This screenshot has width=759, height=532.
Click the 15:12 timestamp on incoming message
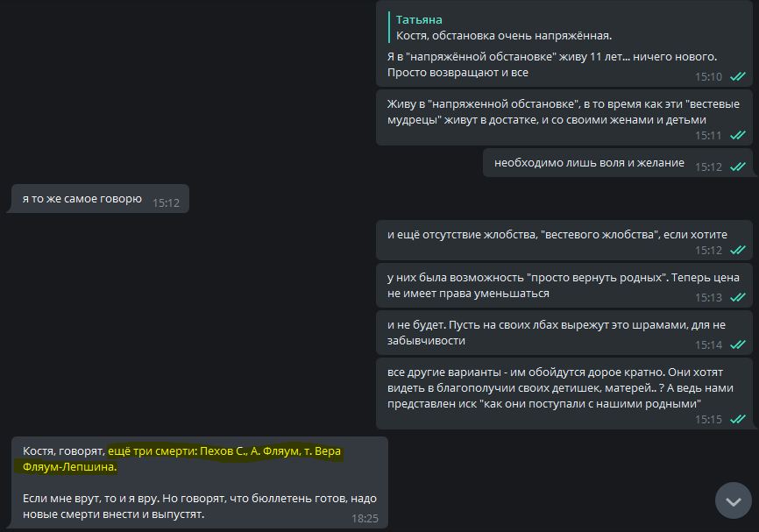[166, 202]
